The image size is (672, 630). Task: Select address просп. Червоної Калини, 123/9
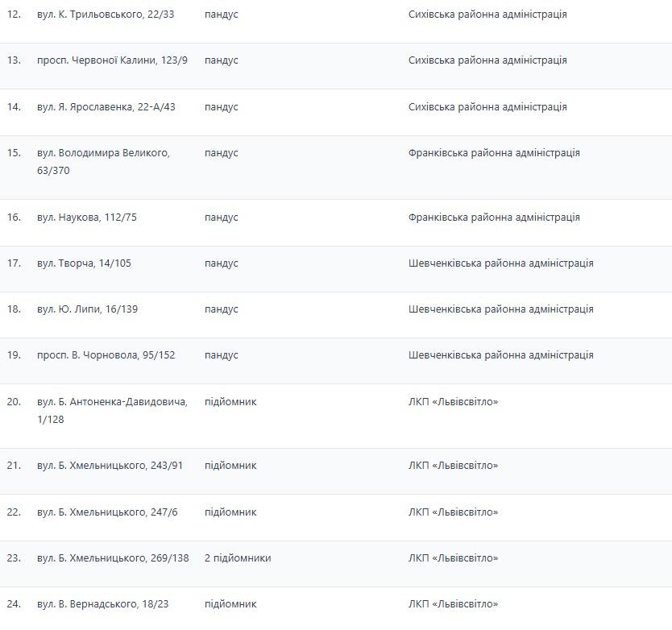point(112,60)
